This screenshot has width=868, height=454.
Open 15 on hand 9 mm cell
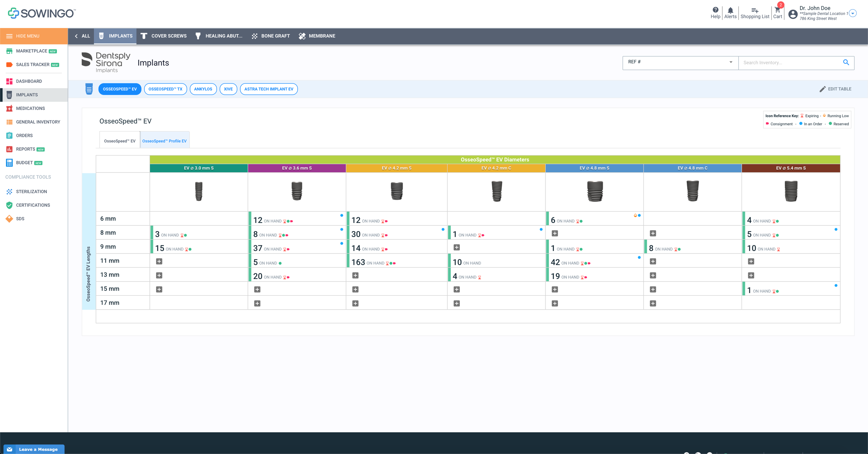(199, 247)
